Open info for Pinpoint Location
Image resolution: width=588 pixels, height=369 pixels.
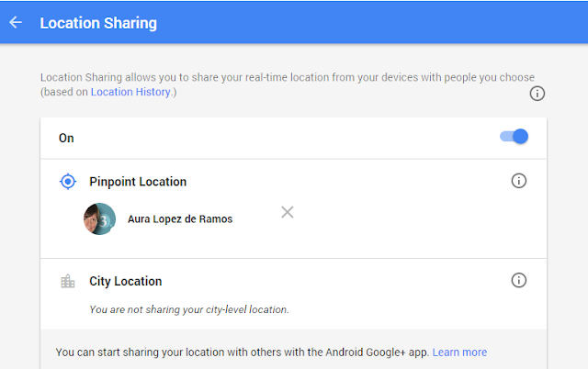coord(518,181)
